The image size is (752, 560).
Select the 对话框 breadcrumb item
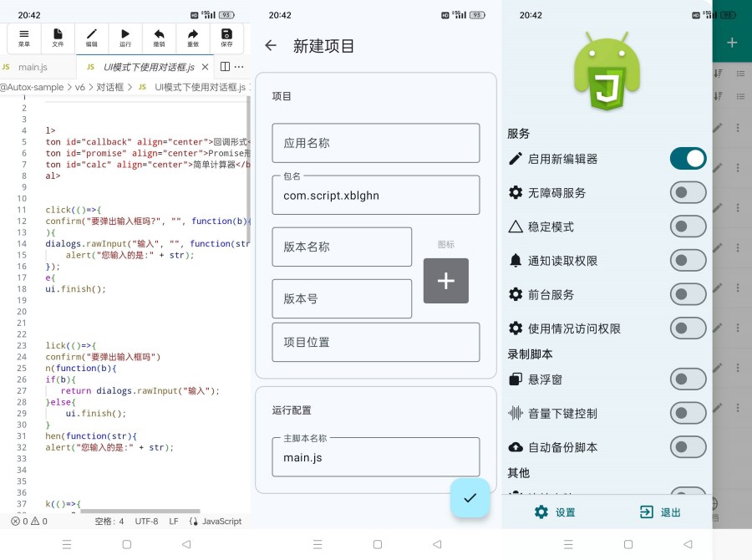coord(109,87)
